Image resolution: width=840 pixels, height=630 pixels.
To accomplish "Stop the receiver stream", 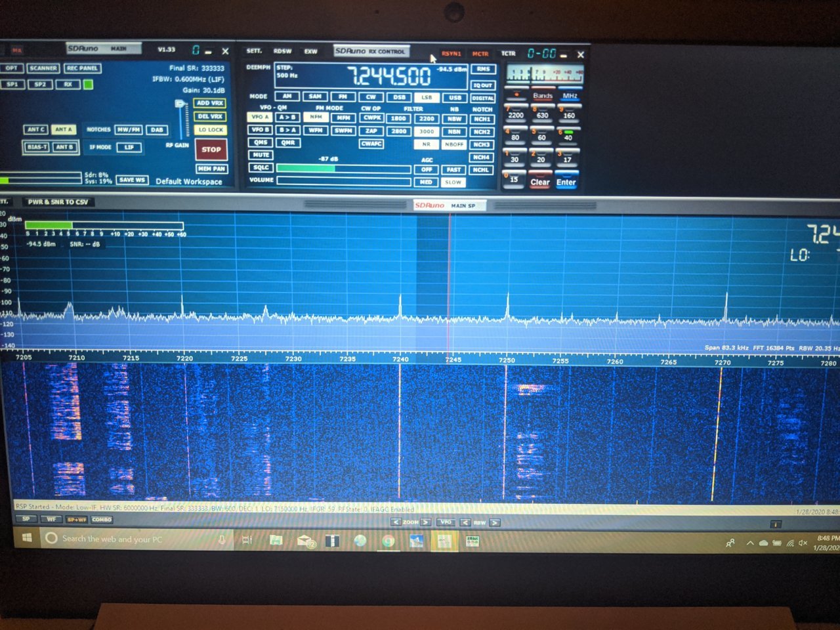I will point(211,150).
